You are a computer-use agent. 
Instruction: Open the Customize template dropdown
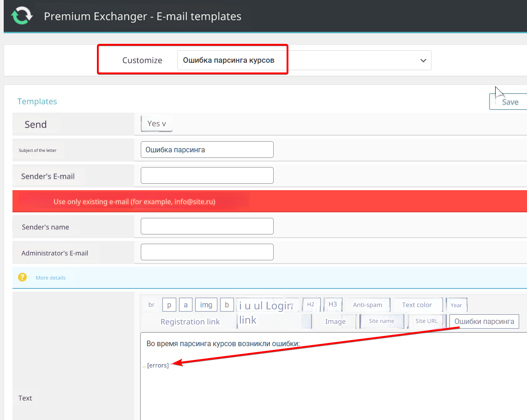point(304,60)
